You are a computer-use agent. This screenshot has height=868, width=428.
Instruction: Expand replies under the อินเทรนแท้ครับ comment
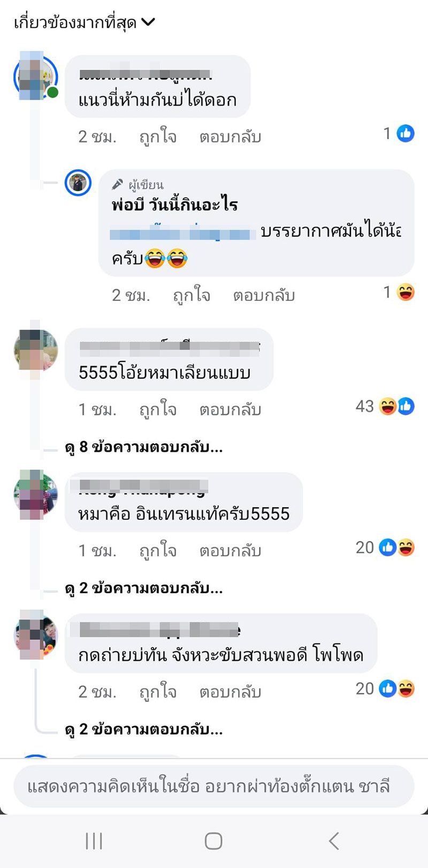pos(143,588)
